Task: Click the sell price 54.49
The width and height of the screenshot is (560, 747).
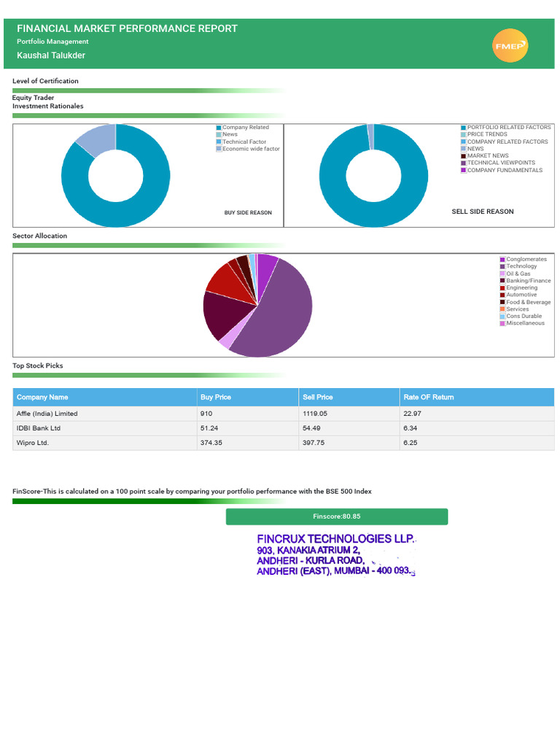Action: click(311, 428)
